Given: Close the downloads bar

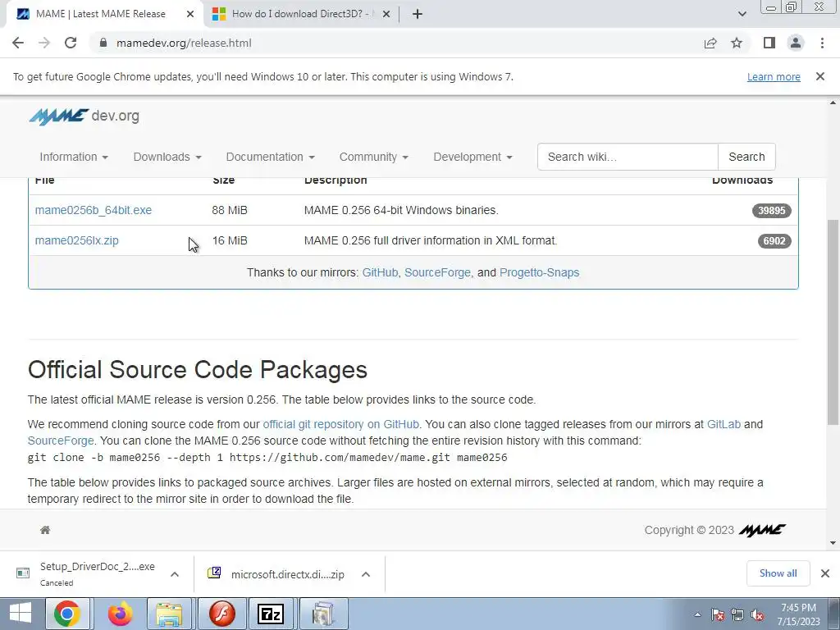Looking at the screenshot, I should tap(825, 573).
